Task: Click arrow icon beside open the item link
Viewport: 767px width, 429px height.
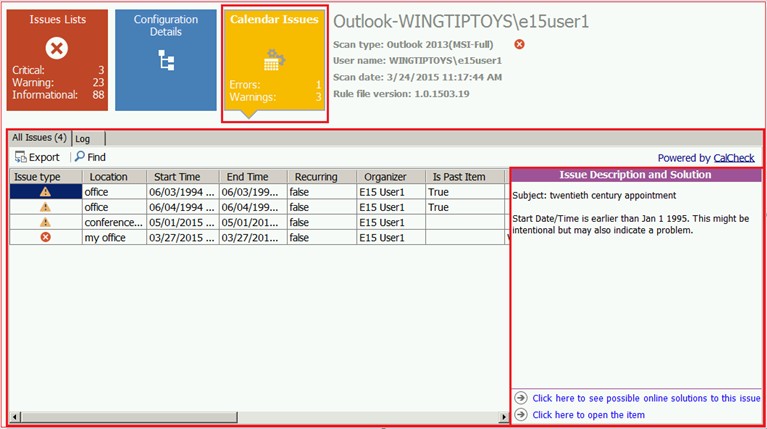Action: pos(521,414)
